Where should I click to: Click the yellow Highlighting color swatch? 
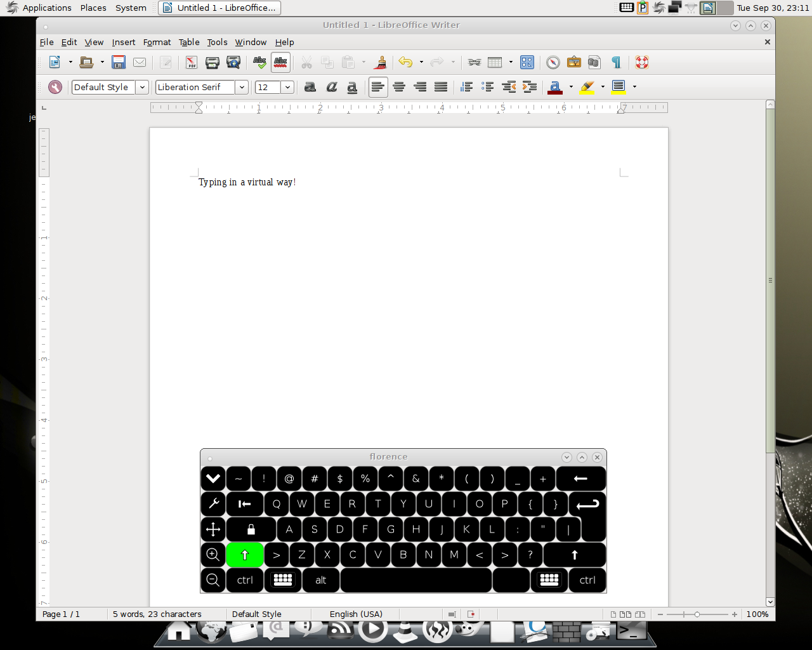(x=587, y=87)
